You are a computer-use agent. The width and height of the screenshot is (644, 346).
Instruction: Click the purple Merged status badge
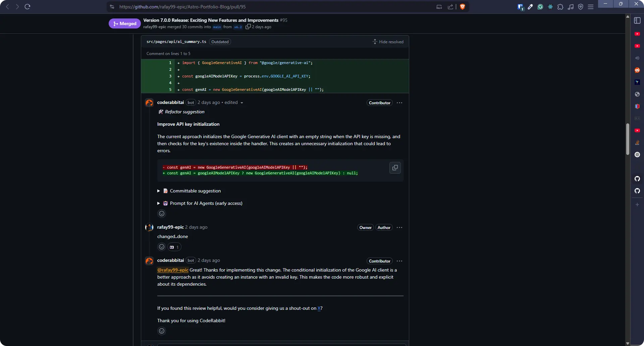[x=125, y=23]
